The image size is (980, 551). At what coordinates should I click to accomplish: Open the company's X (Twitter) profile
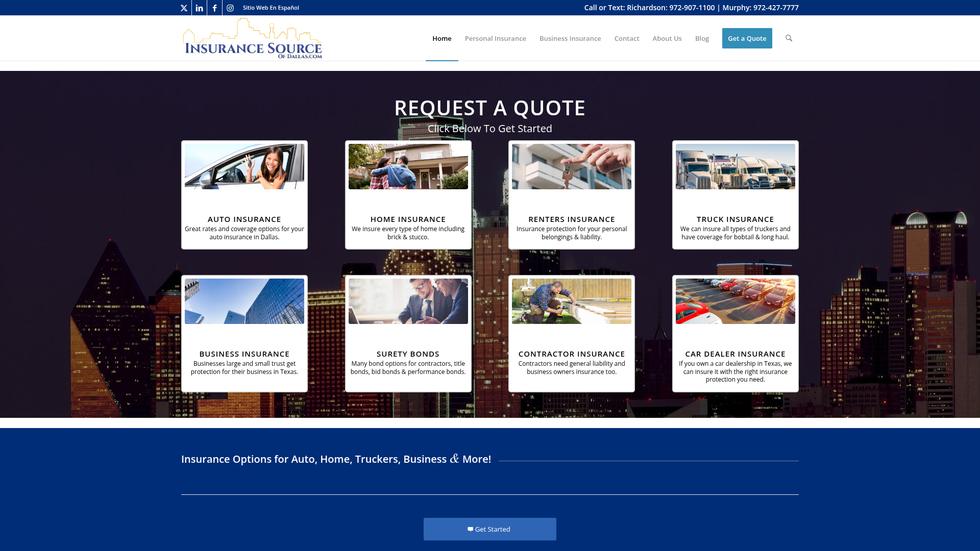tap(184, 8)
